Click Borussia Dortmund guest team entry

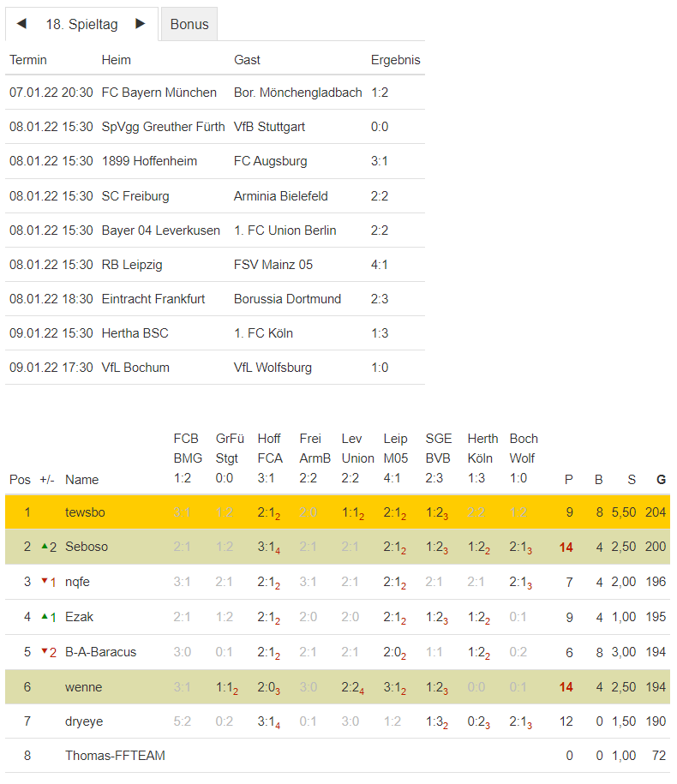pos(287,299)
